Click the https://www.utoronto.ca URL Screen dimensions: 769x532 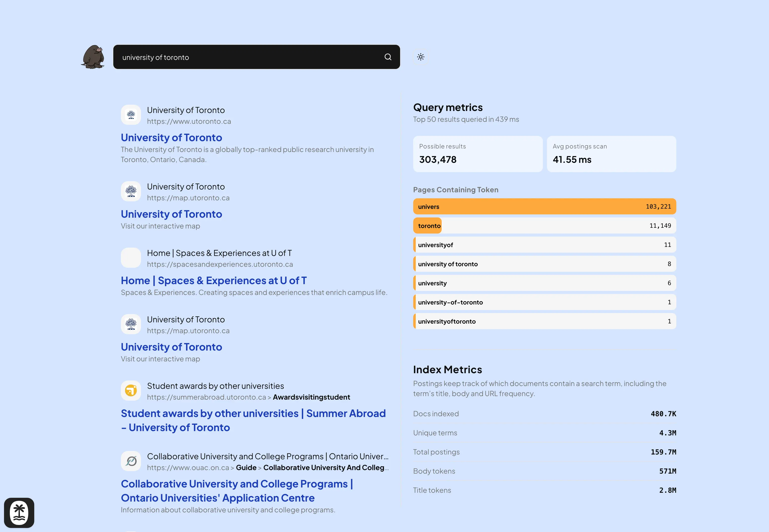pos(189,121)
